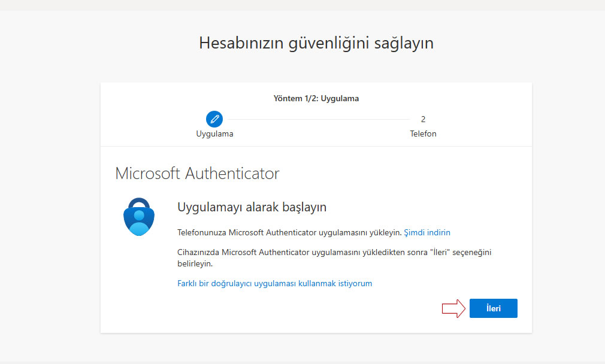Image resolution: width=605 pixels, height=364 pixels.
Task: Click the 'Yöntem 1/2: Uygulama' heading
Action: coord(316,98)
